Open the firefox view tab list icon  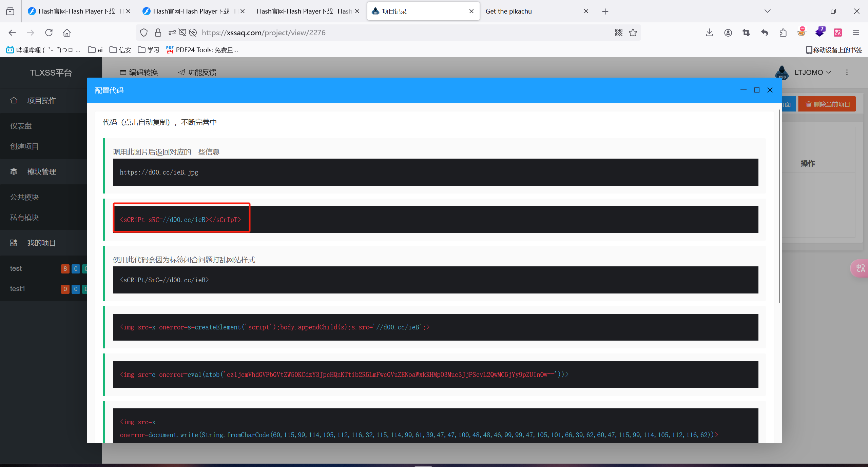(x=10, y=11)
